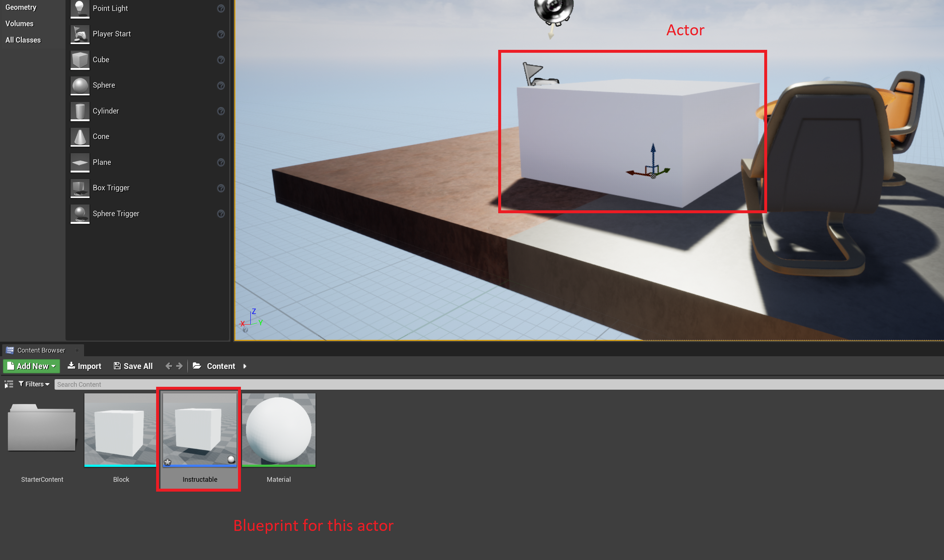
Task: Select the Plane geometry icon
Action: [80, 162]
